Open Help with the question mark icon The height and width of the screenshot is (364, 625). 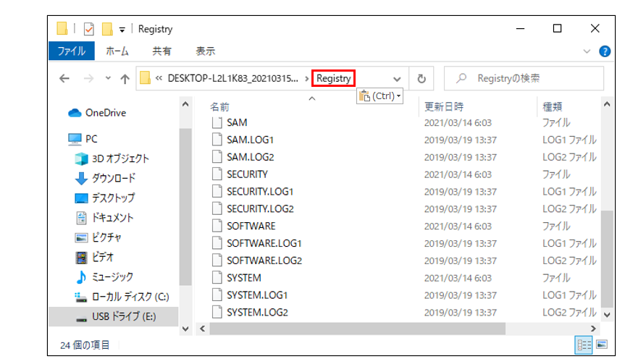tap(605, 51)
